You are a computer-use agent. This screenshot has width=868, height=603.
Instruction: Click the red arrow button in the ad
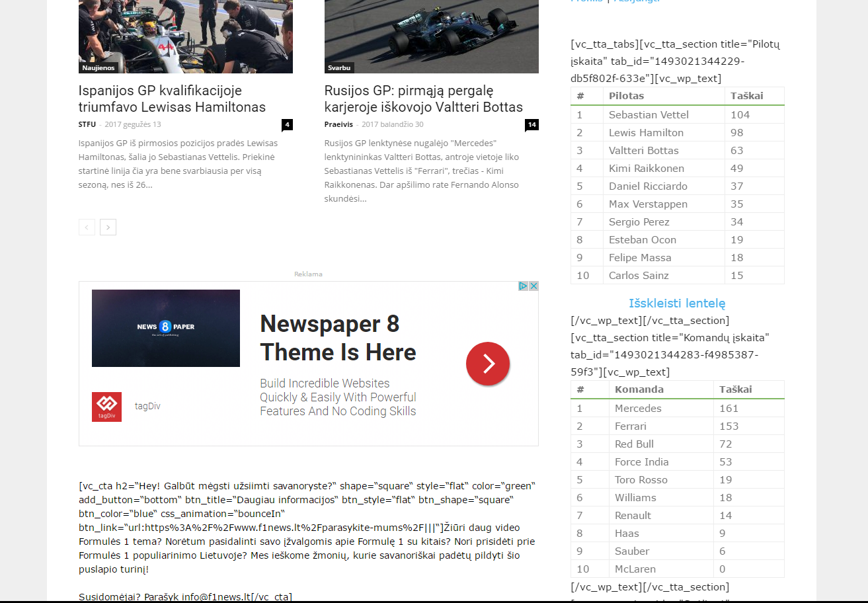pyautogui.click(x=488, y=364)
